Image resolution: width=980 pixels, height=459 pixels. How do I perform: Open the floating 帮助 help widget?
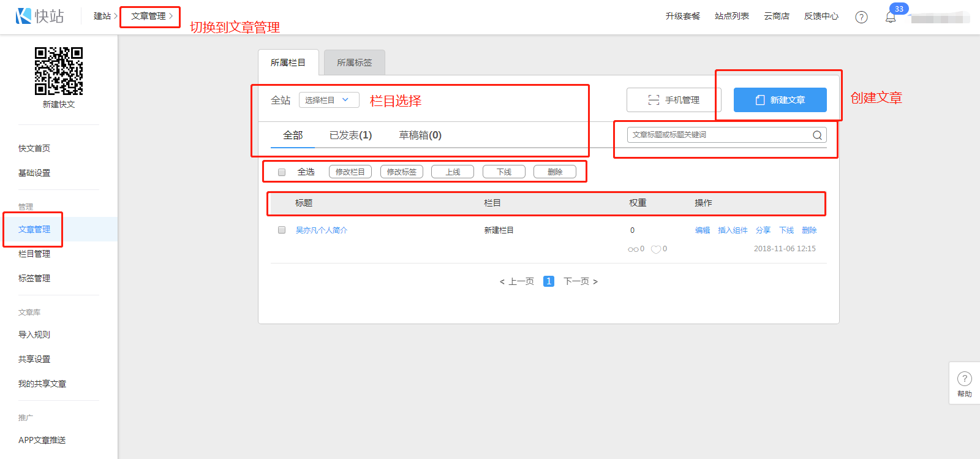point(964,383)
